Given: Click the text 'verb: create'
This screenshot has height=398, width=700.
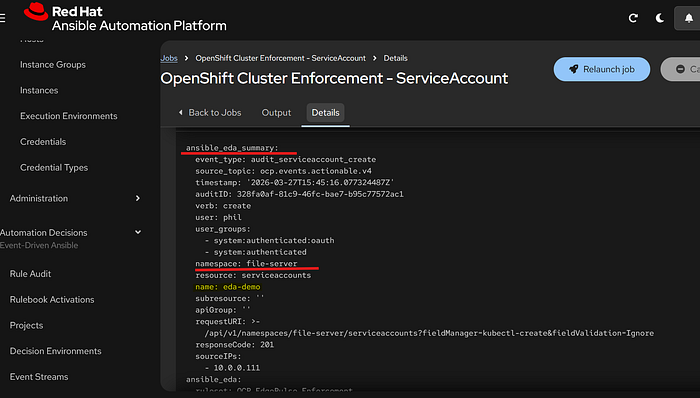Looking at the screenshot, I should 223,206.
